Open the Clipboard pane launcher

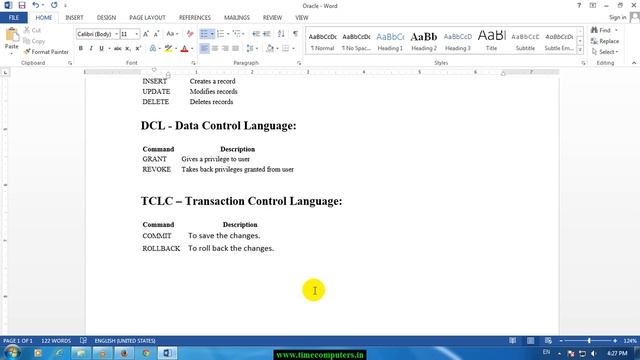[x=70, y=63]
